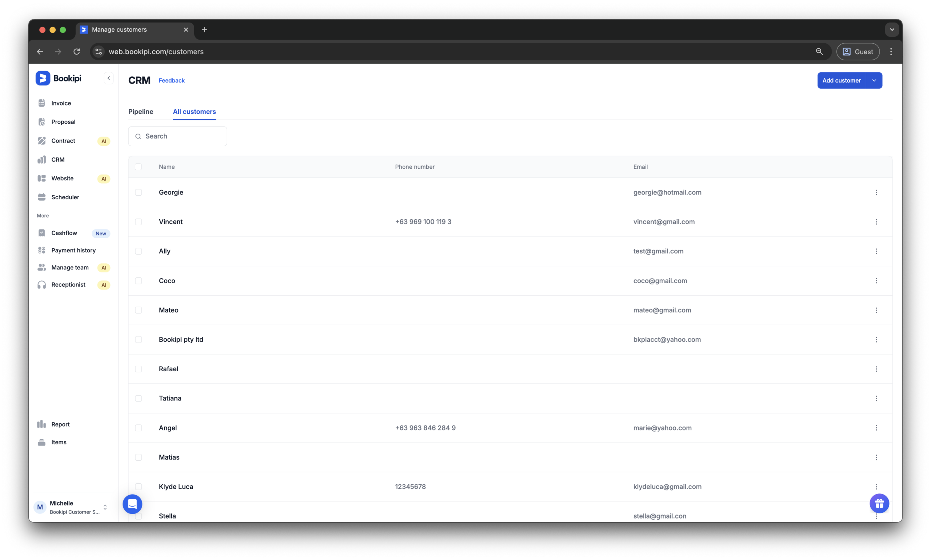Open the Contract section
931x560 pixels.
62,140
